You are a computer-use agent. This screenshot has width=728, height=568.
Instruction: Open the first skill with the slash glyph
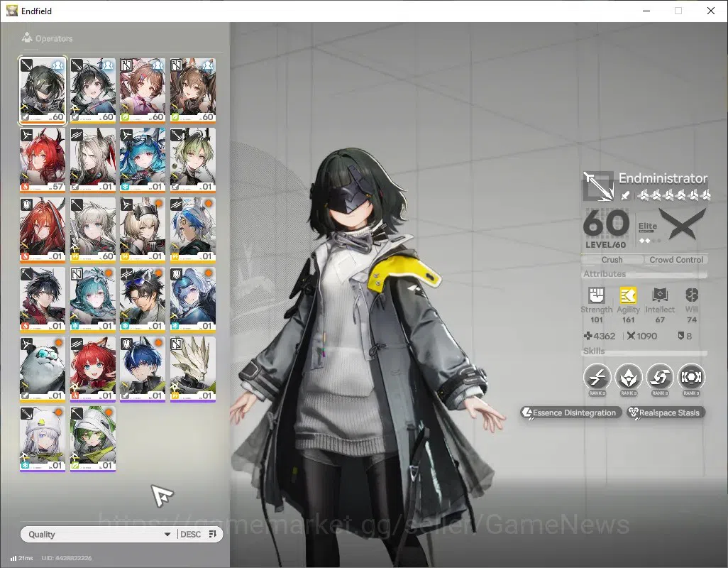point(597,376)
